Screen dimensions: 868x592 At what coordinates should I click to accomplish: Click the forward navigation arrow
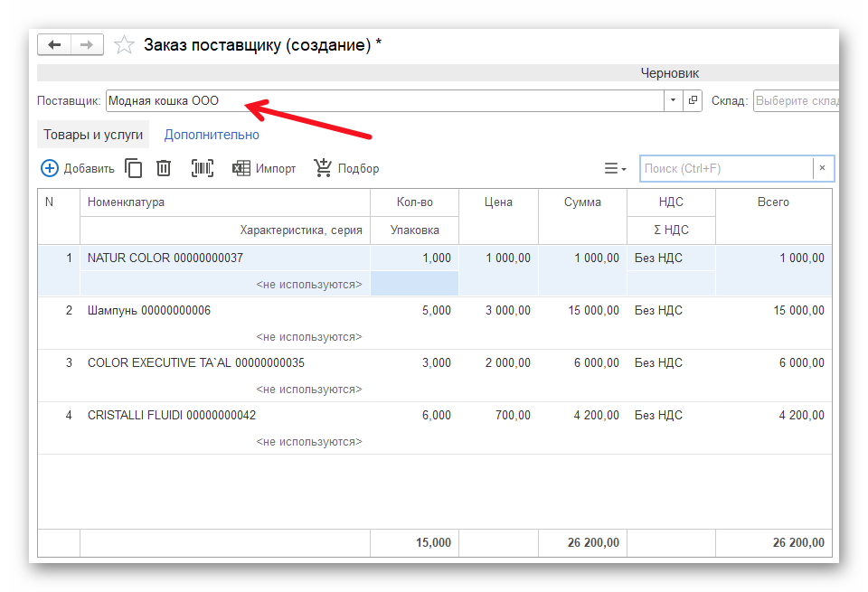click(x=87, y=44)
